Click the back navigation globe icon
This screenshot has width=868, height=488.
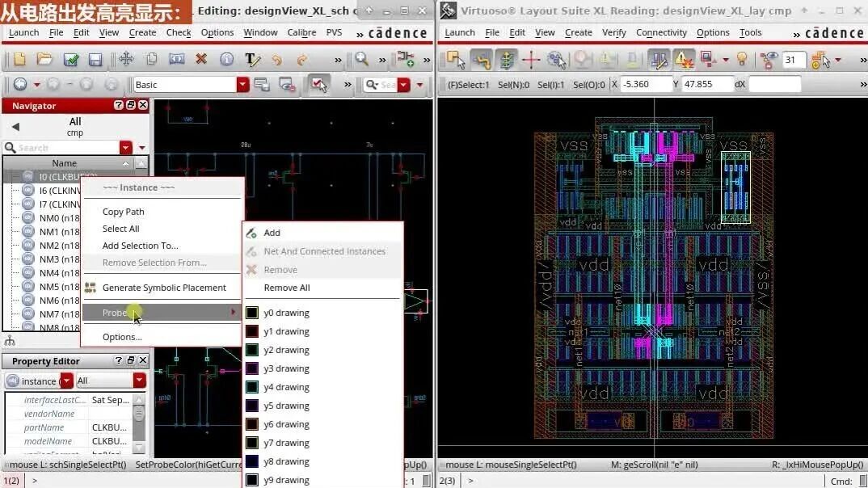[x=20, y=84]
